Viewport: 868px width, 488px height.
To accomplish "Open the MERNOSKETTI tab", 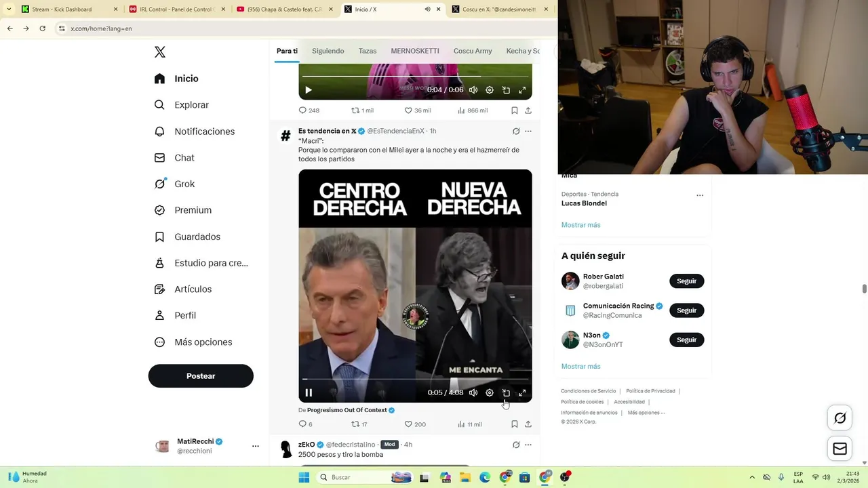I will [415, 51].
